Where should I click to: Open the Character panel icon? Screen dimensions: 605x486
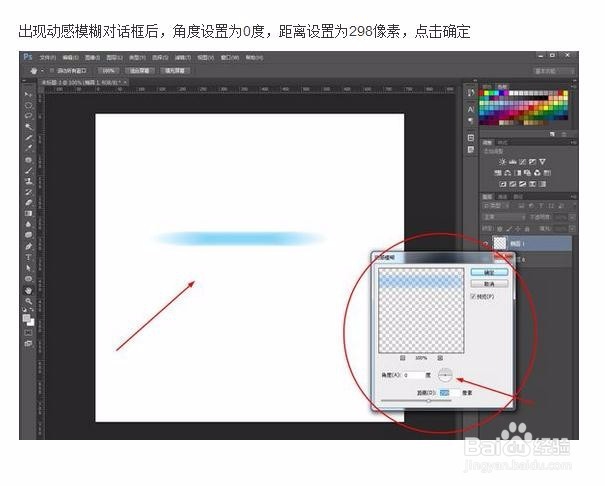point(470,110)
